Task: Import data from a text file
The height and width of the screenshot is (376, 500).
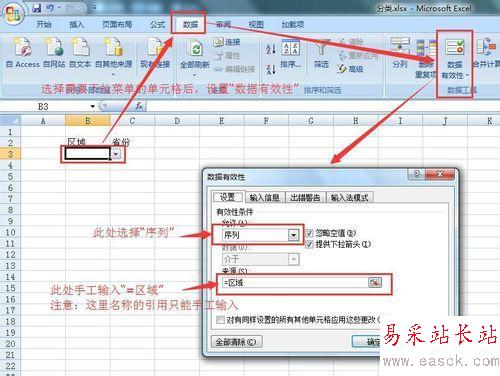Action: (x=80, y=52)
